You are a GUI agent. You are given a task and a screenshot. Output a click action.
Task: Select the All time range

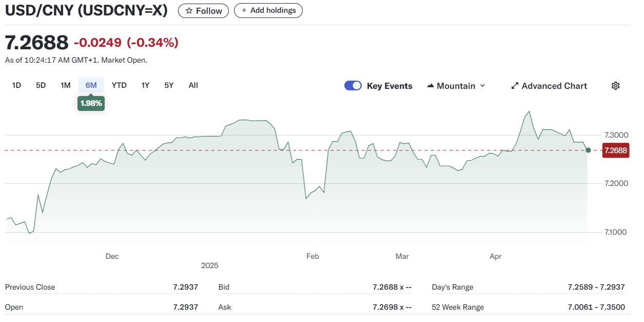coord(193,85)
